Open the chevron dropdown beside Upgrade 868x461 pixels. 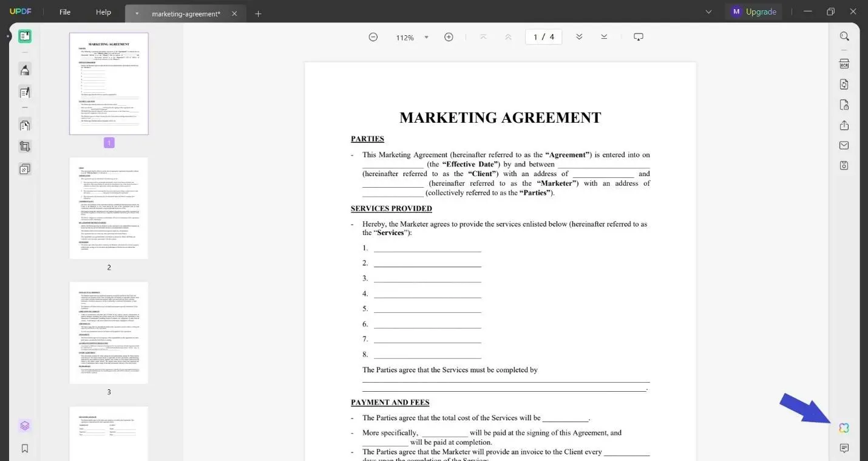click(x=708, y=12)
